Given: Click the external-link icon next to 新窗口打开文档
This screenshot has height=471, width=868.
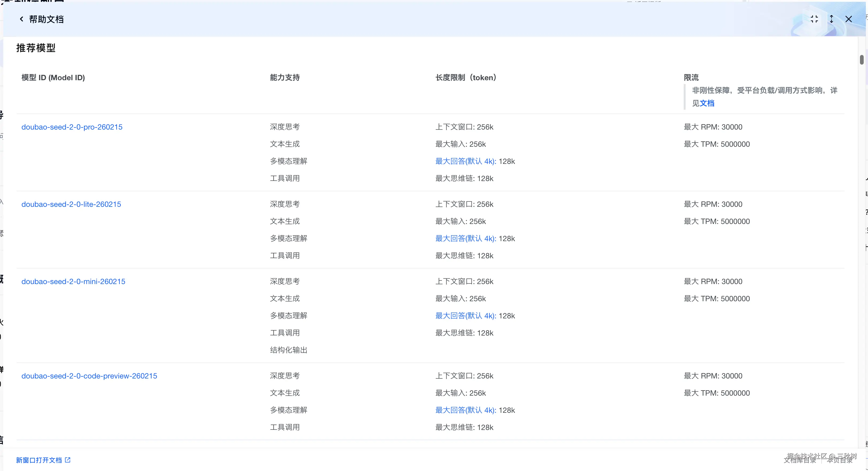Looking at the screenshot, I should [68, 460].
